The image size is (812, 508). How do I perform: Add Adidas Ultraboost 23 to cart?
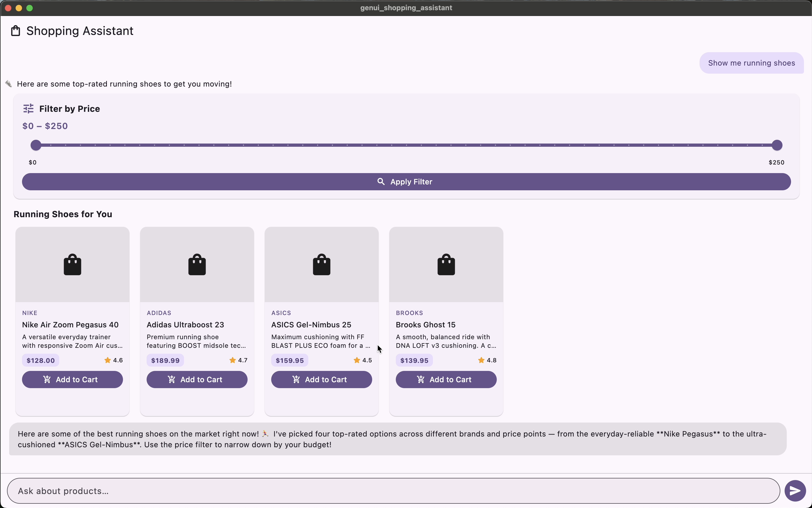[197, 379]
